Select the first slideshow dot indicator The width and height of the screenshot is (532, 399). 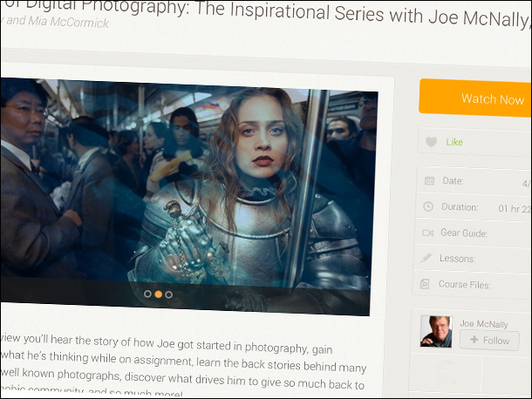pos(147,294)
